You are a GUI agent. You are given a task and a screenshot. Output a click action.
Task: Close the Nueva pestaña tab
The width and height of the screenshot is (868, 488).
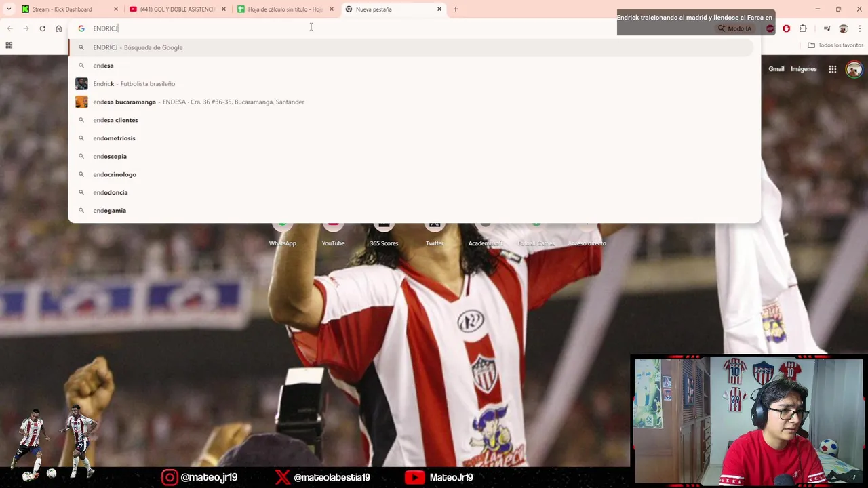click(x=439, y=9)
